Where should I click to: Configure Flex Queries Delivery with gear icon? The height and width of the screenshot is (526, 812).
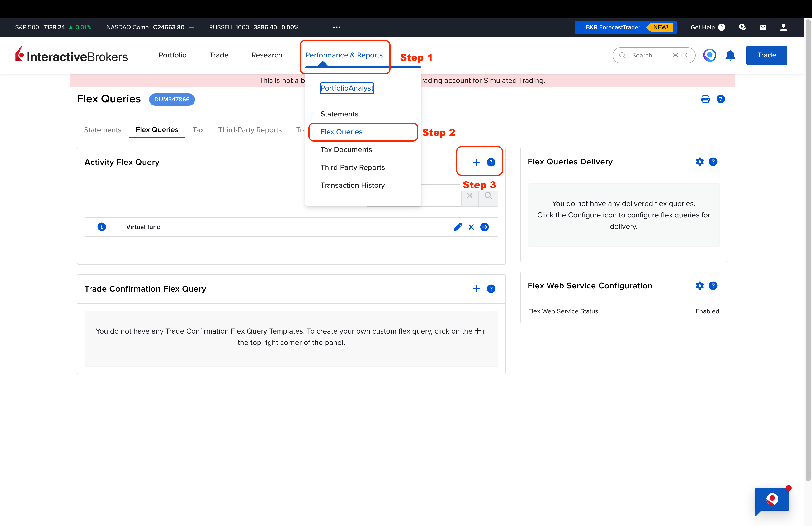tap(699, 162)
